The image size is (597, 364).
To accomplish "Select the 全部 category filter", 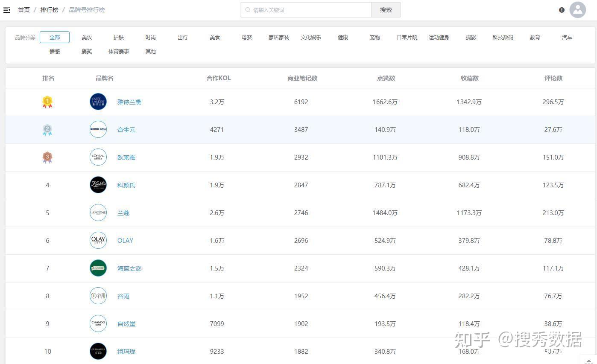I will (x=55, y=37).
